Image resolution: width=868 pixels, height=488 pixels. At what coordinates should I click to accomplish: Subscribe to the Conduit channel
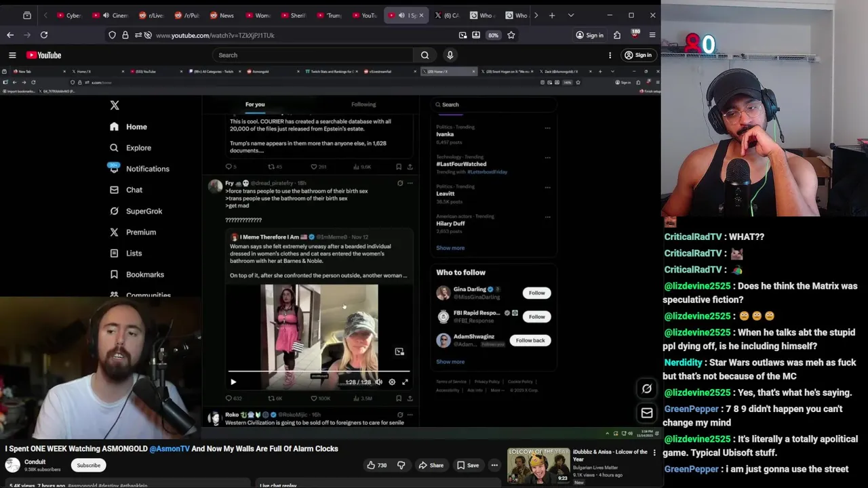pyautogui.click(x=89, y=465)
